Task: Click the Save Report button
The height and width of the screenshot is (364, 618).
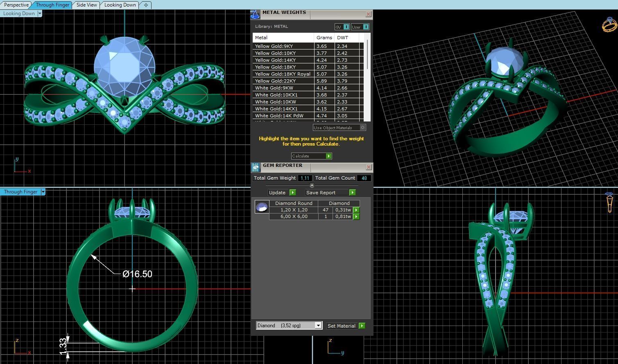Action: coord(331,193)
